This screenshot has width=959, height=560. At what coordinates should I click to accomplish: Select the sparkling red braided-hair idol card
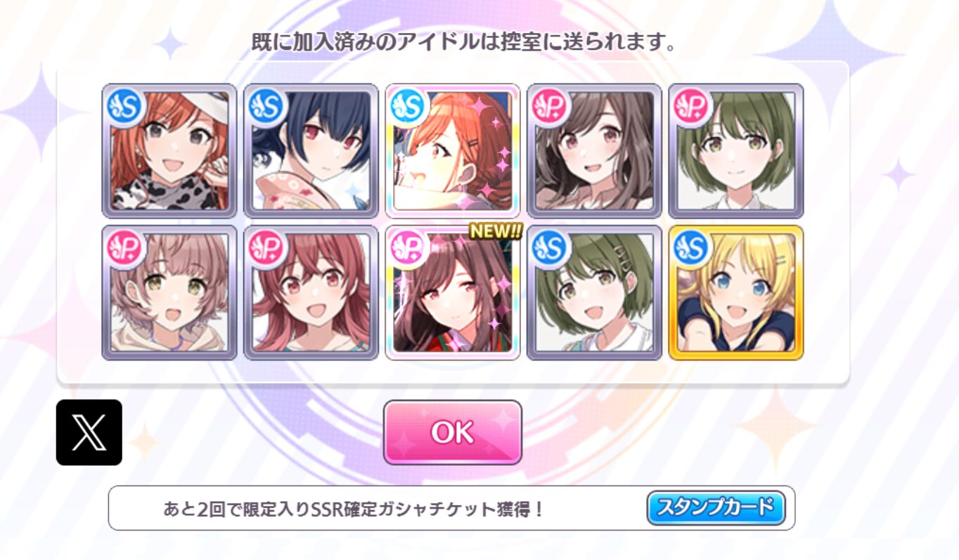pyautogui.click(x=452, y=151)
